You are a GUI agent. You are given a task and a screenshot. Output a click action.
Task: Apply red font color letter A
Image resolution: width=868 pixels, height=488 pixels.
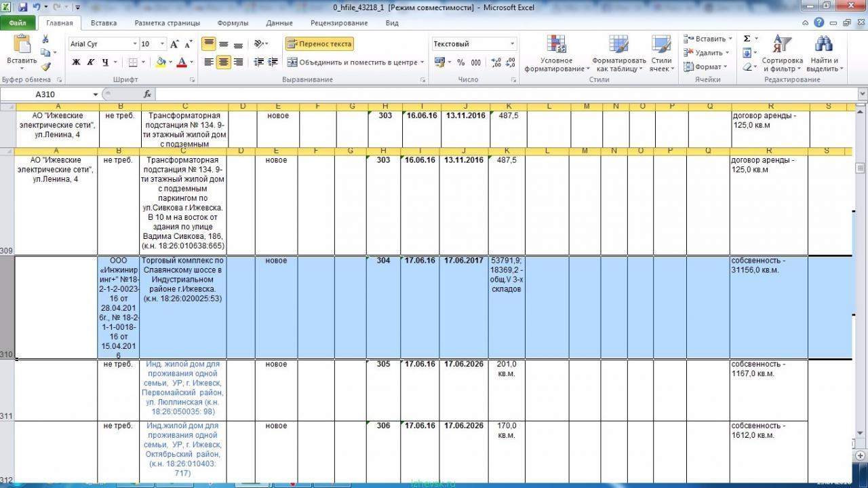coord(181,62)
